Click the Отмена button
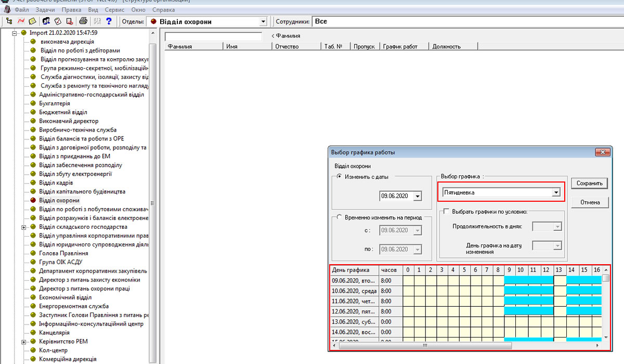The width and height of the screenshot is (624, 364). pos(590,202)
